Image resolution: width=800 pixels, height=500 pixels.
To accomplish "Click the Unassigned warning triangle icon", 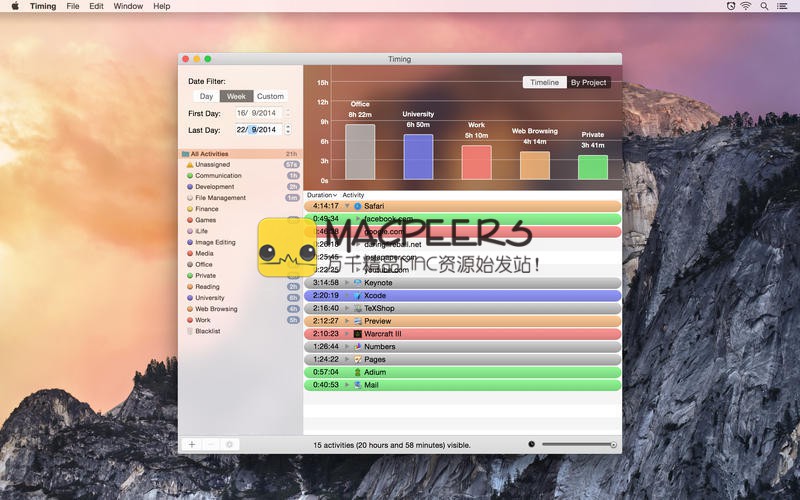I will click(x=190, y=164).
